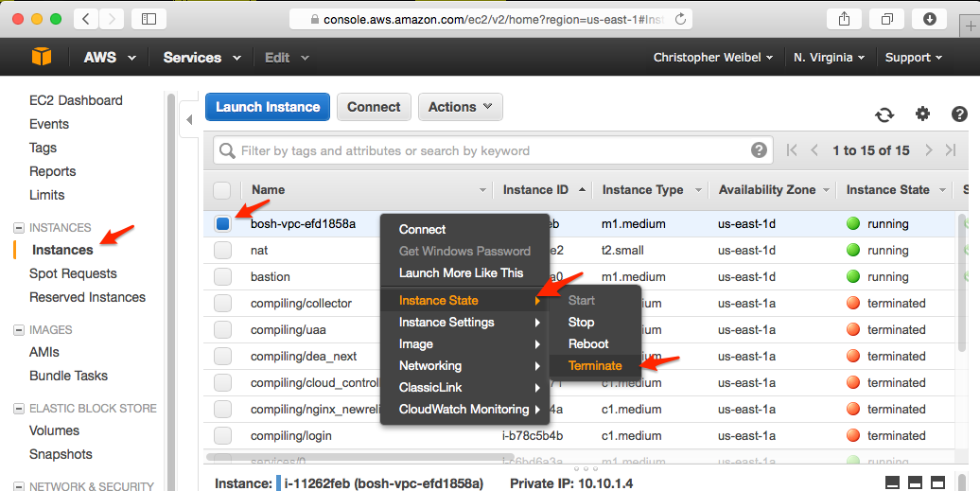Click the search magnifier icon
This screenshot has width=980, height=491.
pos(227,150)
